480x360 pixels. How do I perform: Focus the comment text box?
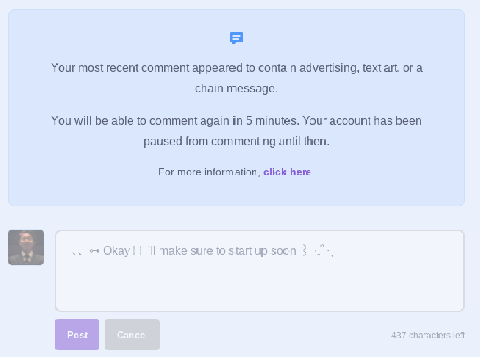tap(260, 271)
